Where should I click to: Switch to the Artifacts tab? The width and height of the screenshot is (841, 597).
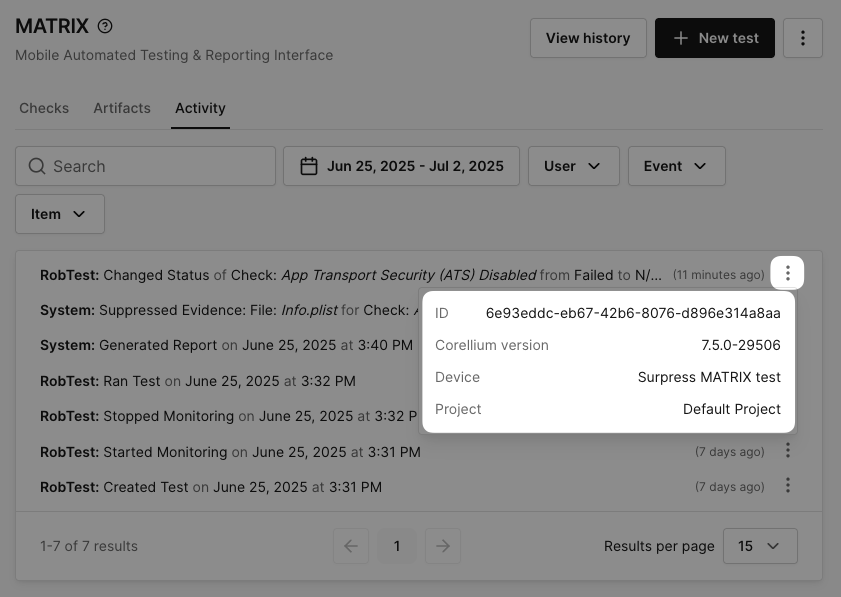(x=122, y=108)
